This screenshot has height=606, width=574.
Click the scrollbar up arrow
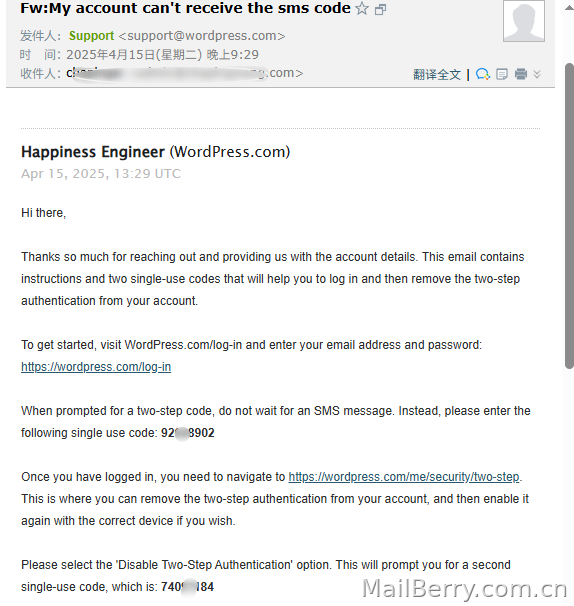click(569, 8)
